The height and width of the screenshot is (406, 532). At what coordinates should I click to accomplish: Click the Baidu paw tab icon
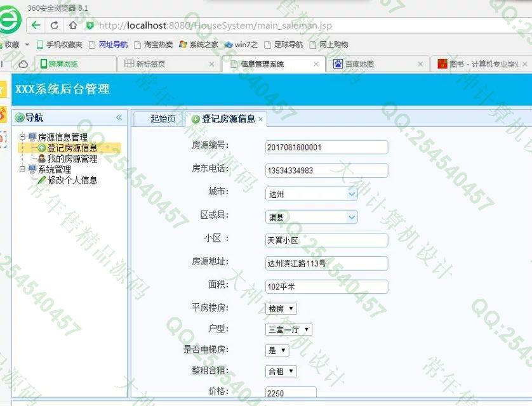(x=338, y=63)
